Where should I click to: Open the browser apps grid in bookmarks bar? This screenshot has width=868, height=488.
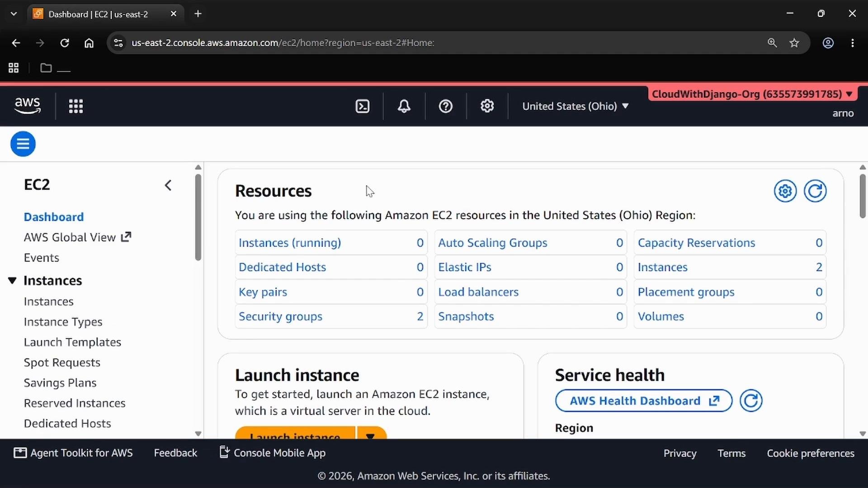14,68
